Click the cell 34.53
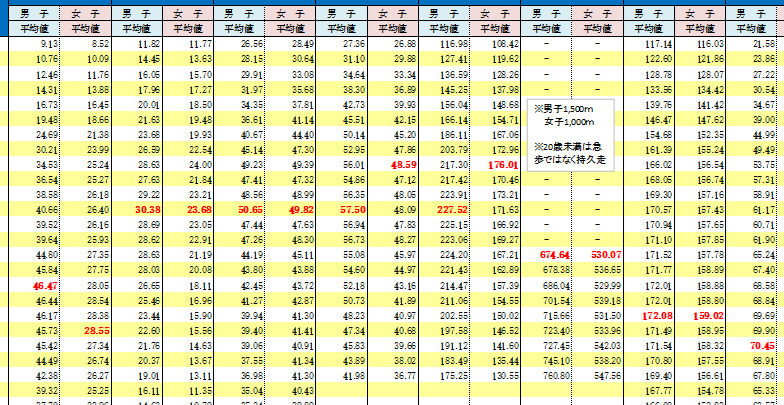 pyautogui.click(x=48, y=164)
